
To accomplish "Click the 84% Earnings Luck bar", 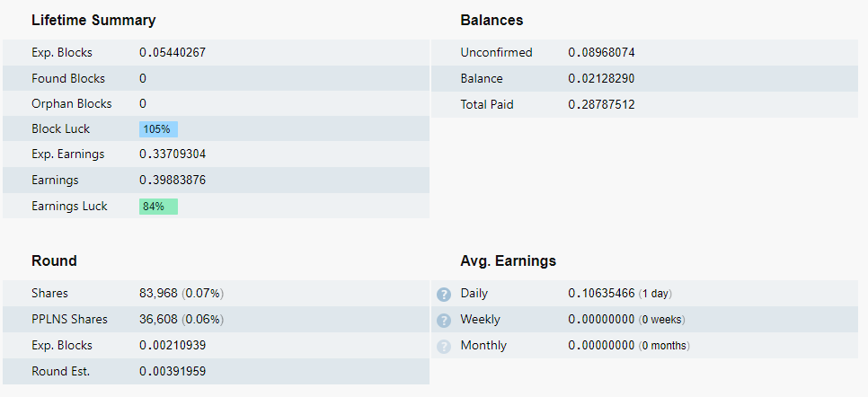I will click(x=158, y=207).
